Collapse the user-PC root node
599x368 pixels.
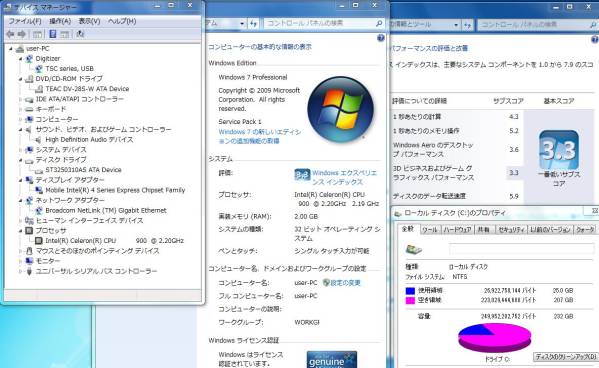coord(11,49)
